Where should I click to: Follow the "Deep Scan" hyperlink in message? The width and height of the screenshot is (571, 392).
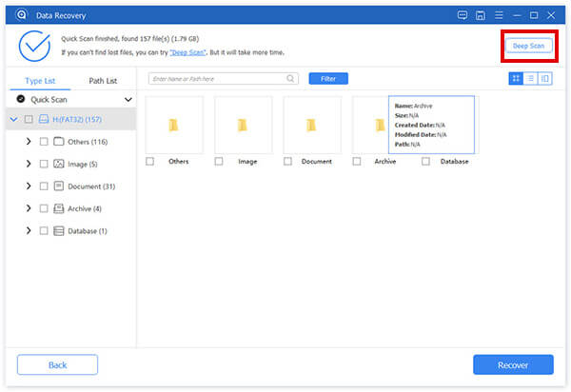click(187, 52)
